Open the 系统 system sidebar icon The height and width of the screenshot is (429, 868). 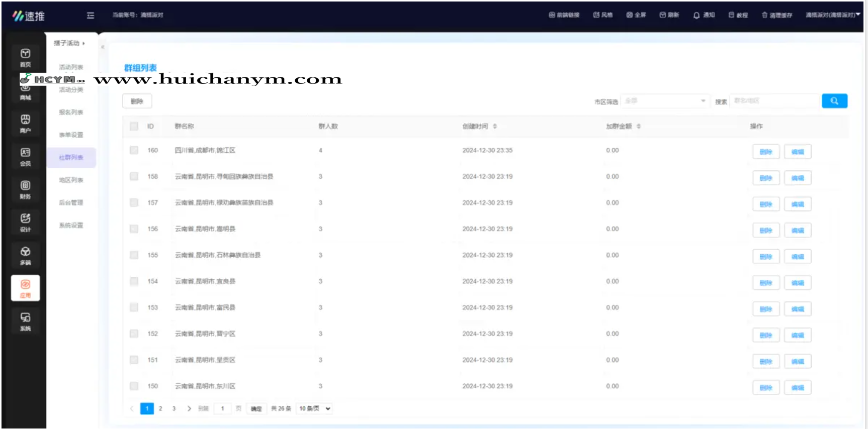tap(25, 321)
